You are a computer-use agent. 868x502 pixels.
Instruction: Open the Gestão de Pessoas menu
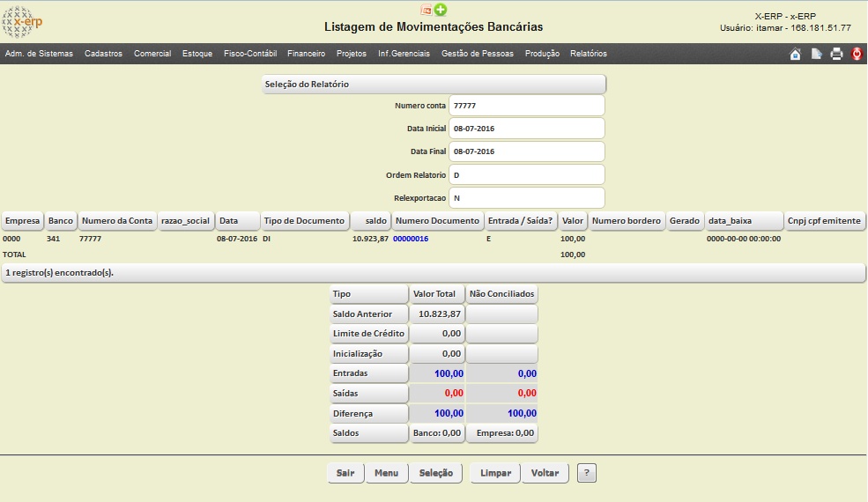pos(477,54)
